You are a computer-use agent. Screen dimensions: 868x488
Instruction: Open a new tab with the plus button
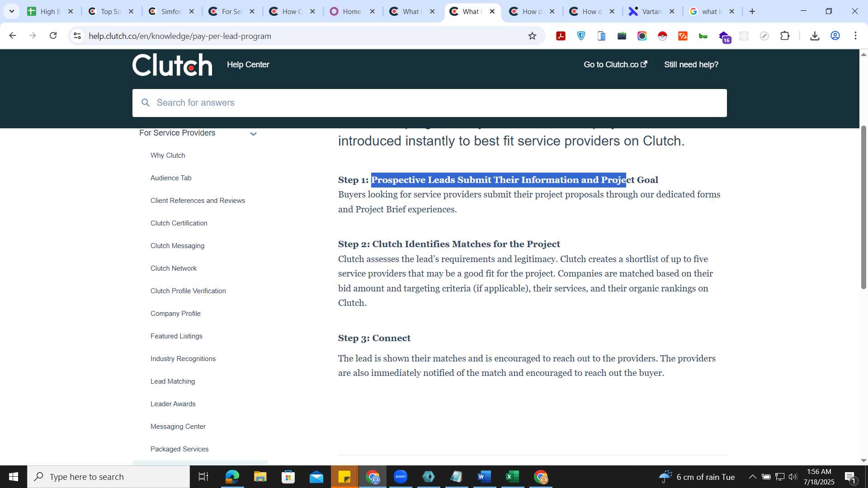pos(752,11)
